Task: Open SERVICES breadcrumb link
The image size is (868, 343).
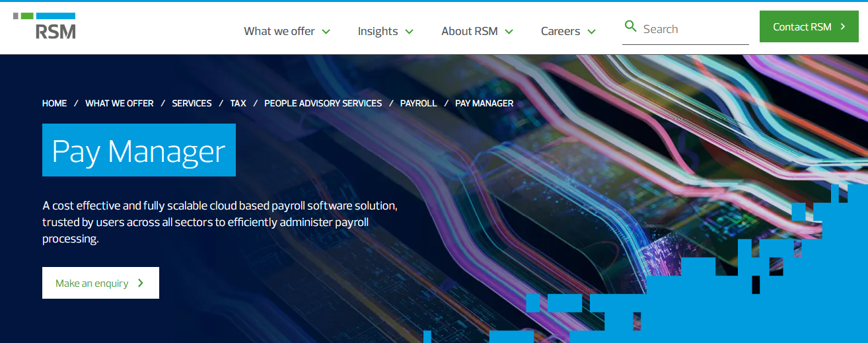Action: click(x=192, y=103)
